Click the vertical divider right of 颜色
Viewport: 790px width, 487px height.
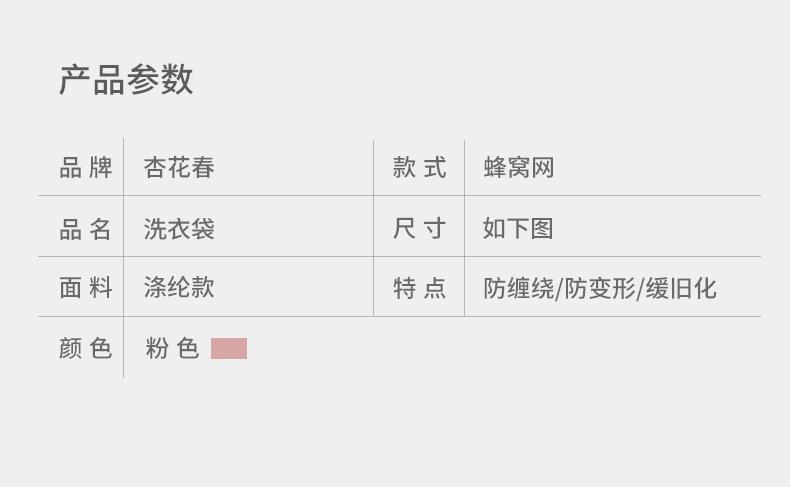click(123, 348)
